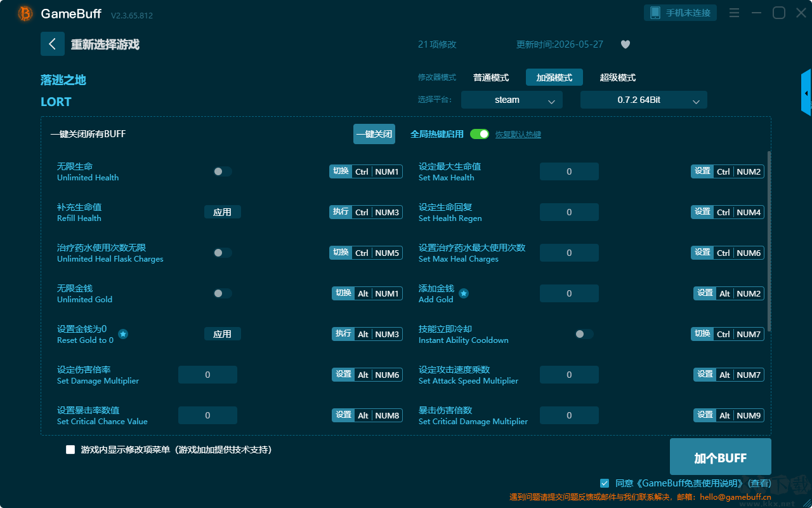Image resolution: width=812 pixels, height=508 pixels.
Task: Click the Ctrl NUM6 hotkey for Max Heal Charges
Action: pos(728,253)
